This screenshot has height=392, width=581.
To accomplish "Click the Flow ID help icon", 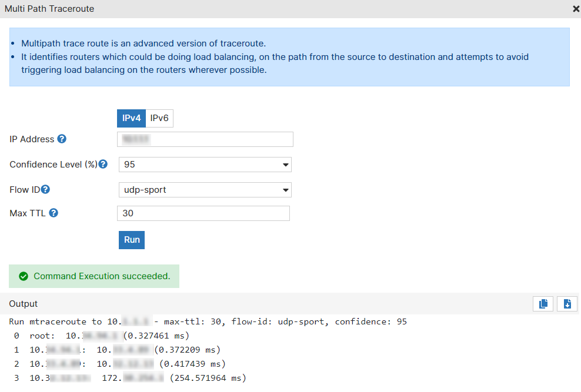I will click(45, 189).
